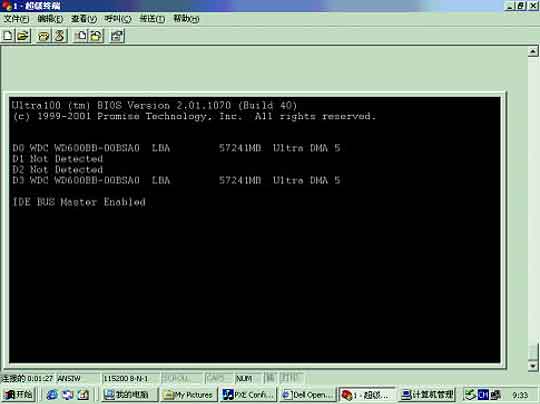Click the blue CH input method tray icon
This screenshot has height=404, width=540.
(483, 394)
